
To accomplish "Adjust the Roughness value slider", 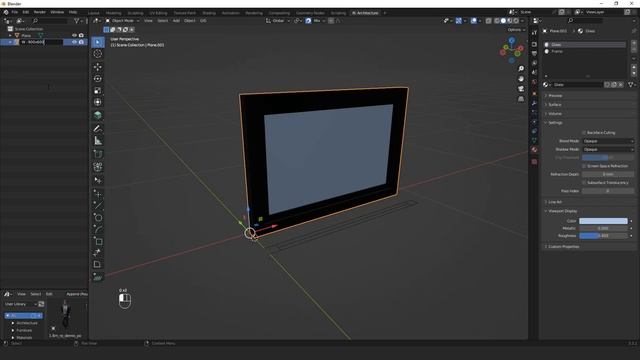I will tap(603, 236).
